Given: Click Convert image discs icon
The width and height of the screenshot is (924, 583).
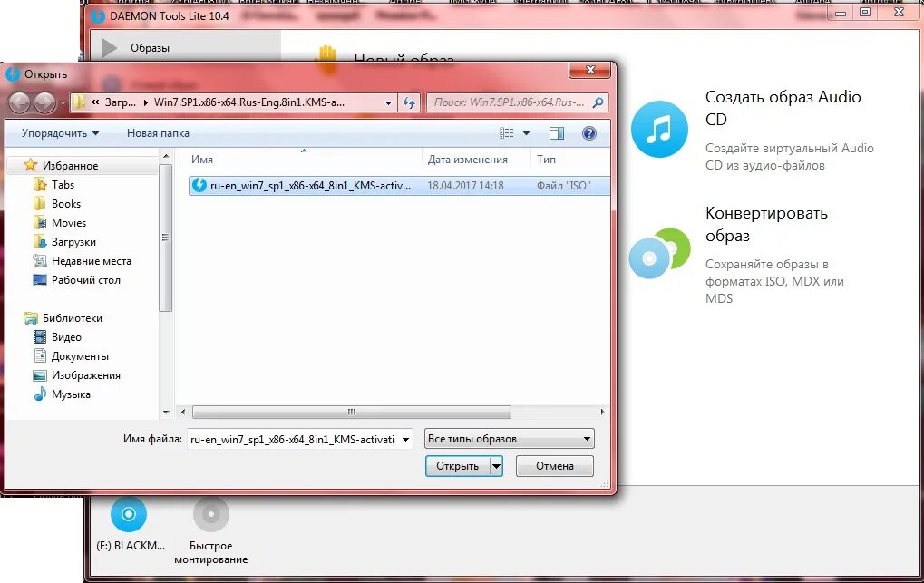Looking at the screenshot, I should tap(659, 253).
